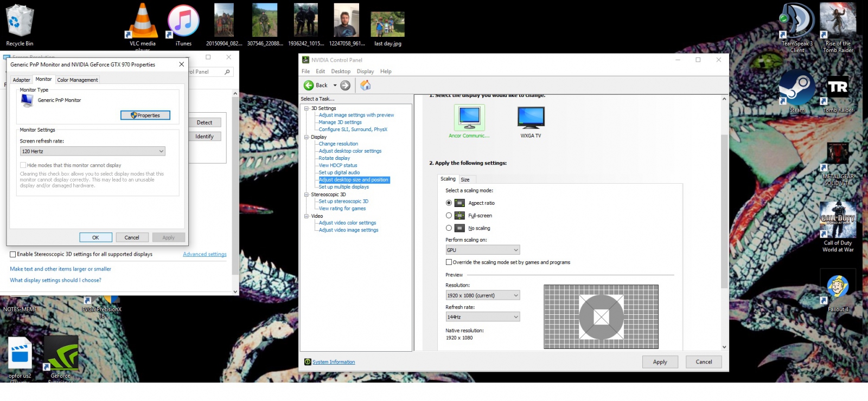Select the Full-screen scaling mode
The width and height of the screenshot is (868, 401).
click(449, 216)
